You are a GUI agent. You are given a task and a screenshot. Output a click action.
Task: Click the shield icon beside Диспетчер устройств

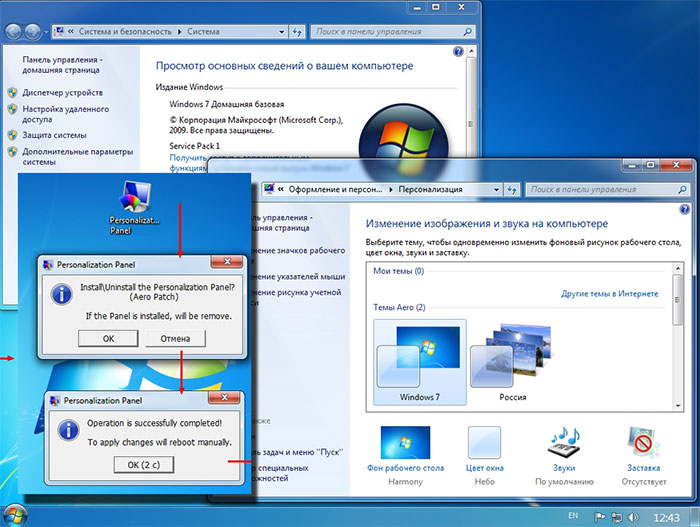(12, 93)
